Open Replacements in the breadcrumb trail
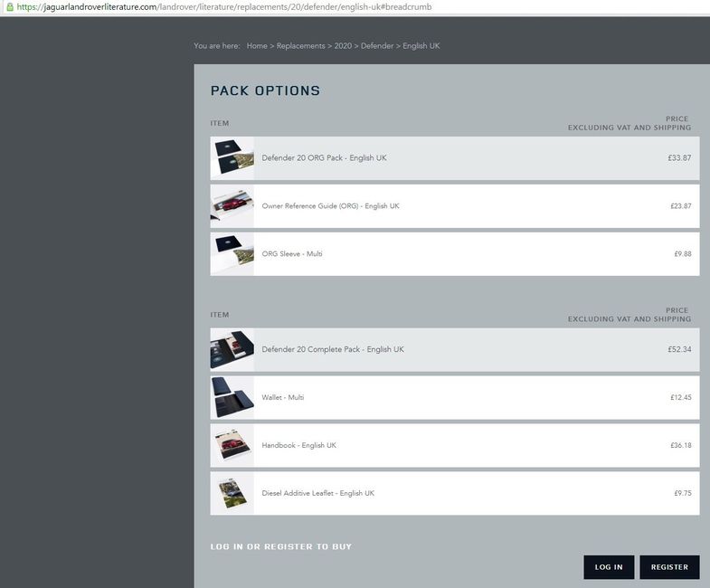The image size is (710, 588). 300,46
